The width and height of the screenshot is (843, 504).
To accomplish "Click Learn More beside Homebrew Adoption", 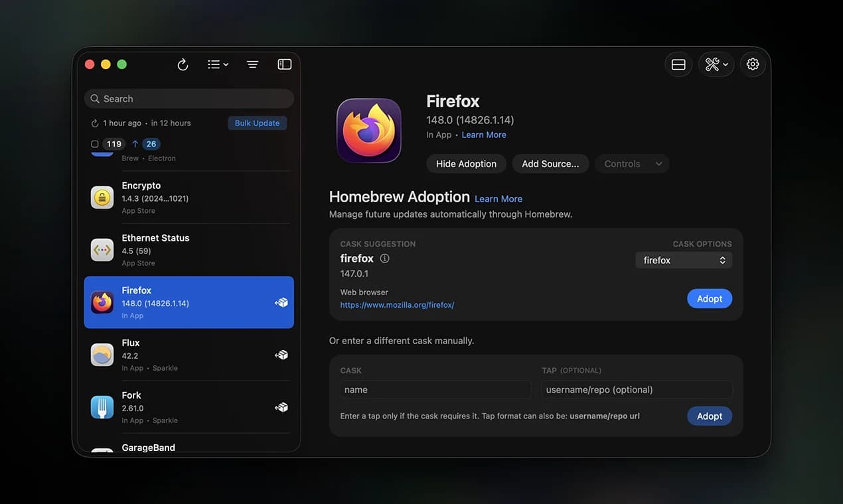I will click(x=498, y=198).
